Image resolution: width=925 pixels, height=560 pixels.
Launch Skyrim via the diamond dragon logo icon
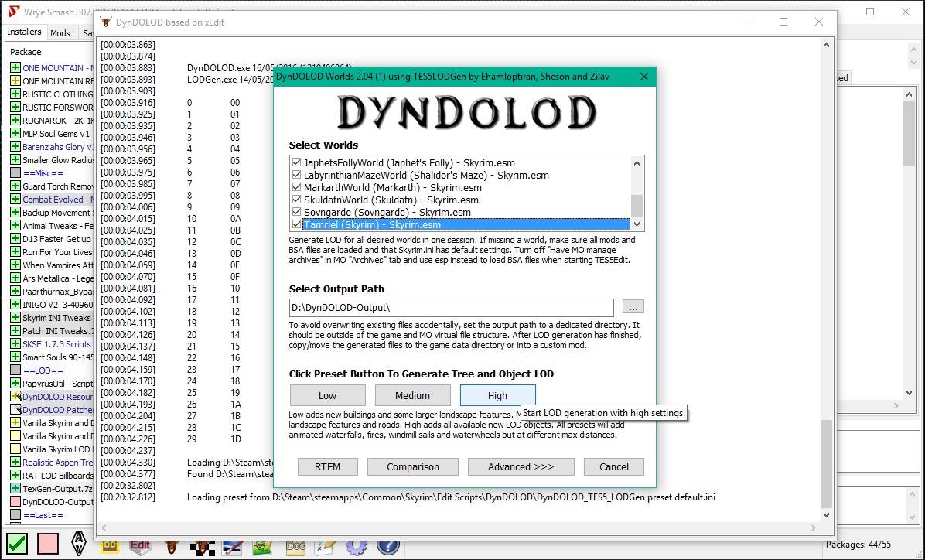78,544
